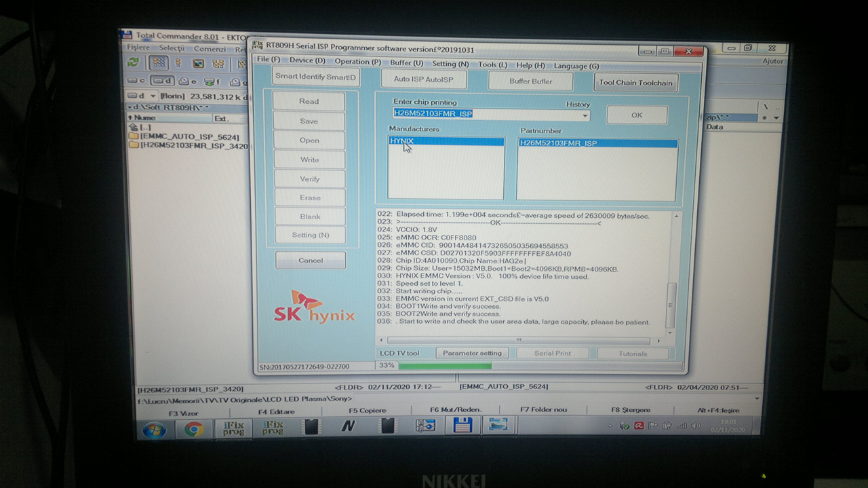This screenshot has width=868, height=488.
Task: Click the Verify button
Action: 310,179
